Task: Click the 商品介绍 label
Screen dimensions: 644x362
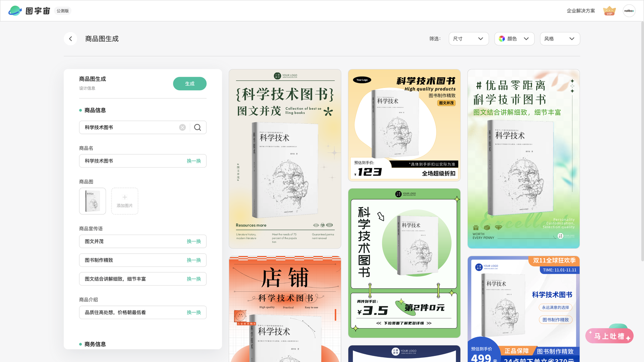Action: pyautogui.click(x=88, y=300)
